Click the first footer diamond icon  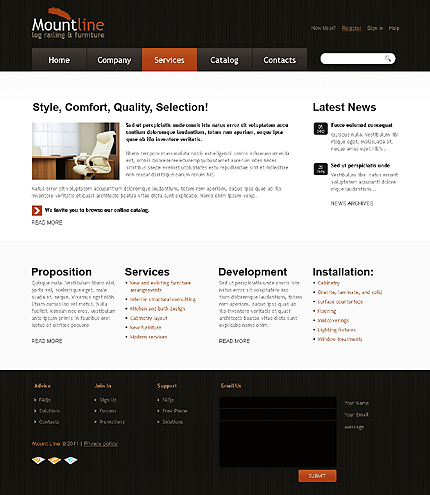(38, 460)
